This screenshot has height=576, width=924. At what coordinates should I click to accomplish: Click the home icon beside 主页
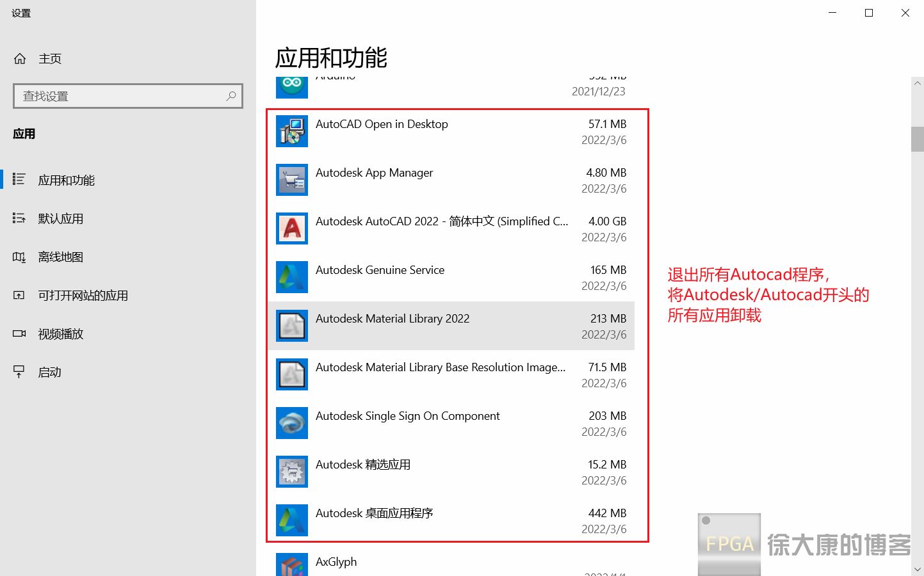tap(20, 59)
